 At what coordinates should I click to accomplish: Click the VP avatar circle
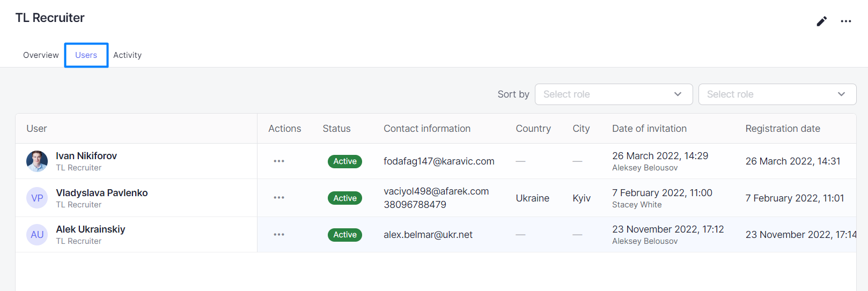(37, 198)
